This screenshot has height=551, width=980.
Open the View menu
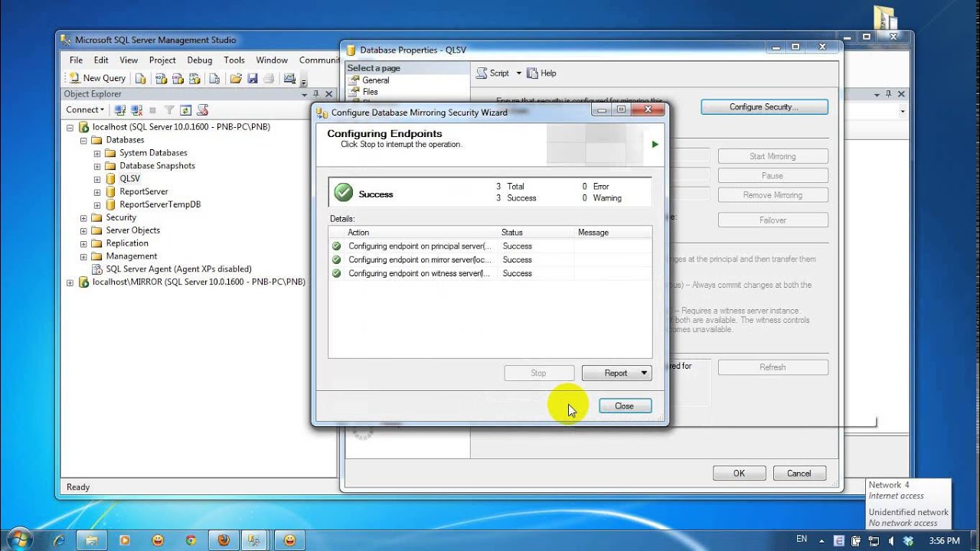pos(129,60)
